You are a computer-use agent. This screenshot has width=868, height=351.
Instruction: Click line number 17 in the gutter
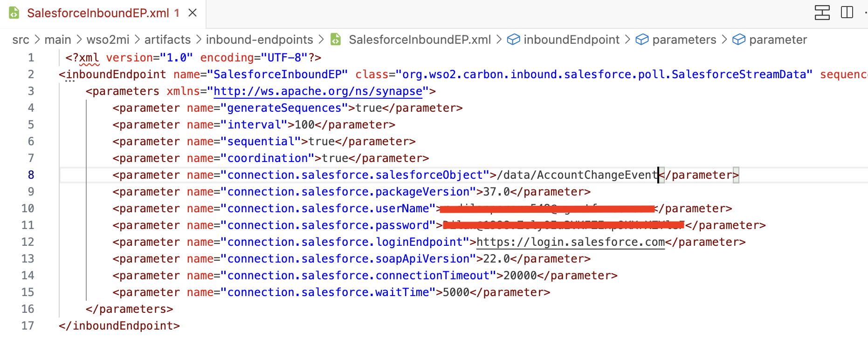(x=28, y=326)
